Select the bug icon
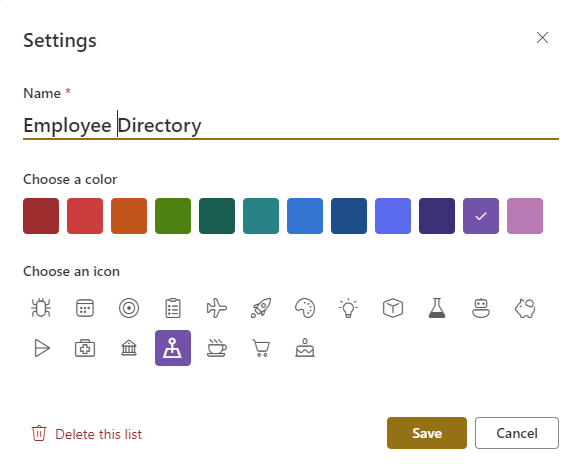580x469 pixels. click(41, 308)
